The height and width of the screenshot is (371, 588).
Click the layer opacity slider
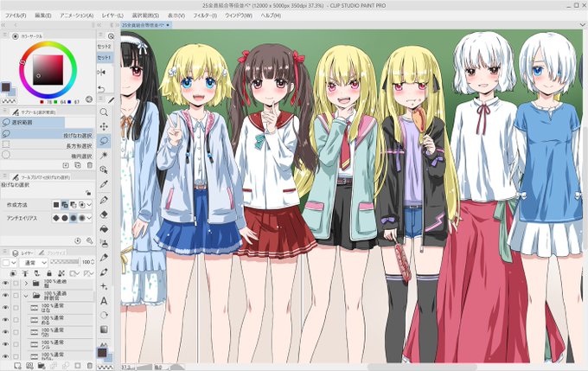tap(65, 262)
